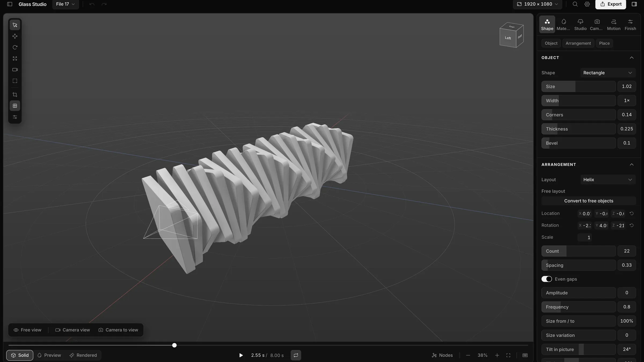This screenshot has width=644, height=362.
Task: Select the dashed marquee selection tool
Action: pos(15,81)
